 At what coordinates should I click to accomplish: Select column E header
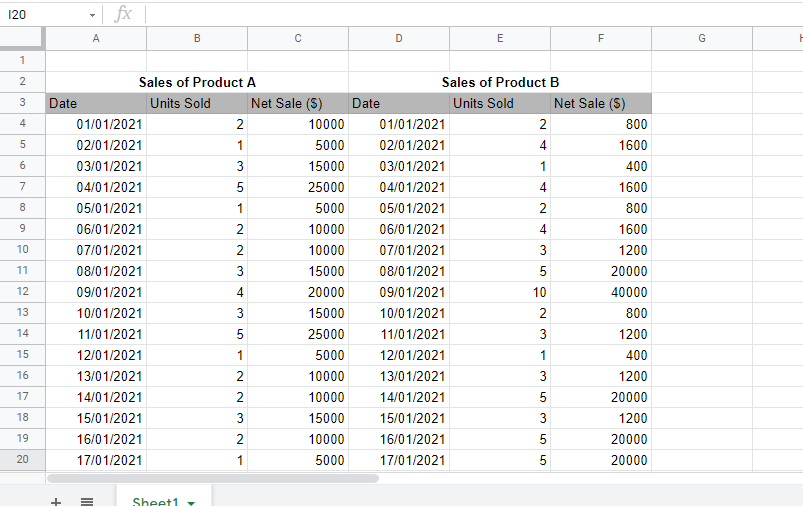(x=500, y=38)
